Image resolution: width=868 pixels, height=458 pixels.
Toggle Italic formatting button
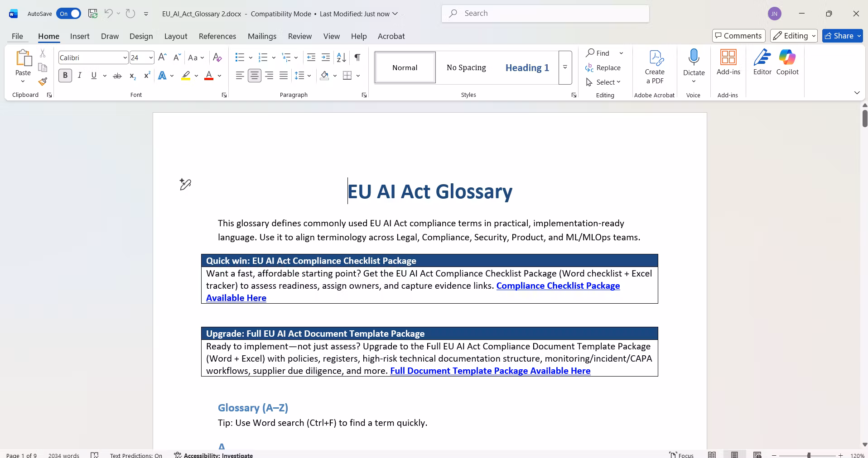tap(80, 76)
